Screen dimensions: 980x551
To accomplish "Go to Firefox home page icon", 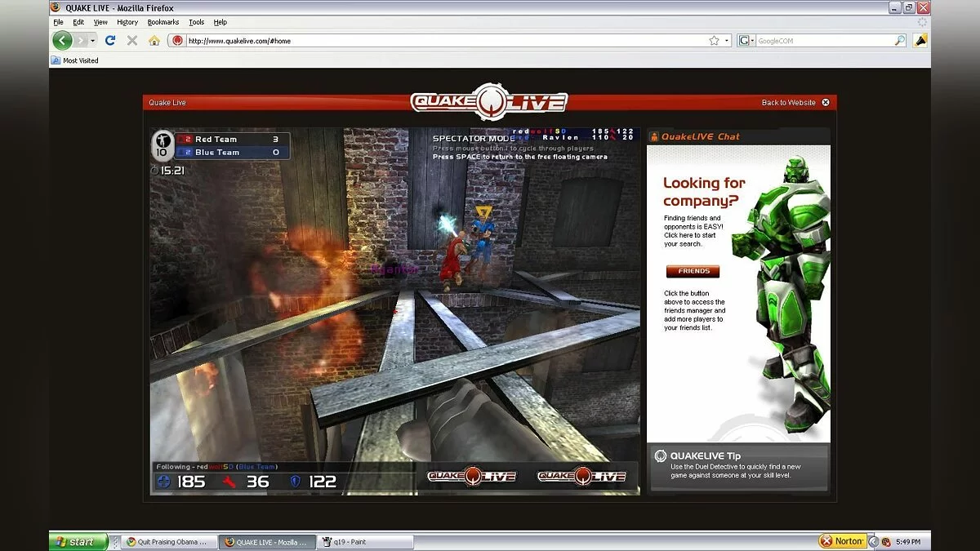I will click(154, 40).
